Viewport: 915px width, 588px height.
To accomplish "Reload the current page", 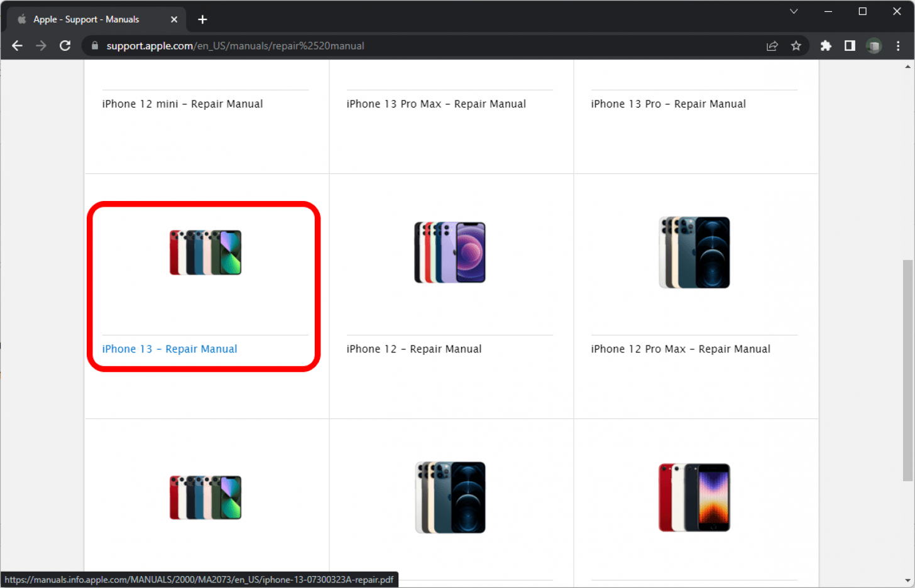I will 65,45.
